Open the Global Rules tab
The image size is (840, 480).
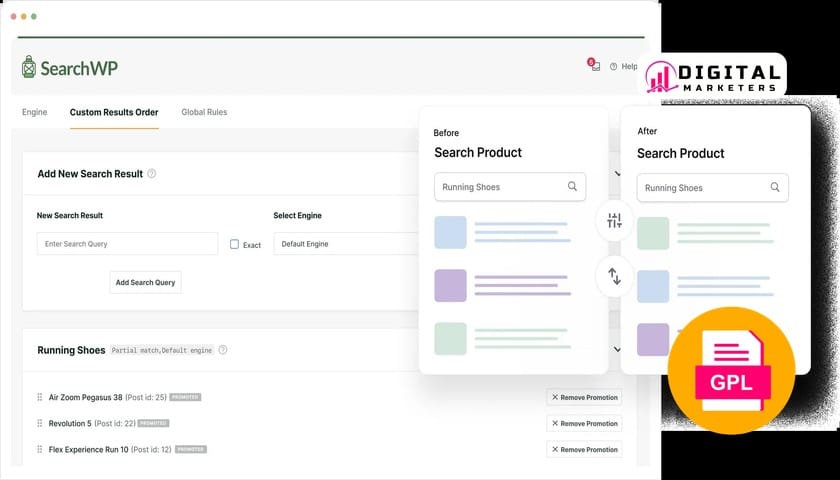(x=204, y=112)
